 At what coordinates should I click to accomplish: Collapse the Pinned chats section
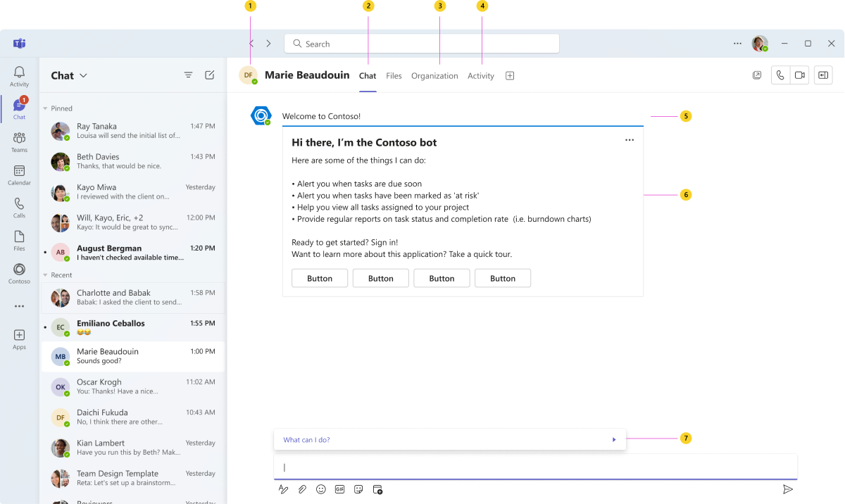coord(46,108)
